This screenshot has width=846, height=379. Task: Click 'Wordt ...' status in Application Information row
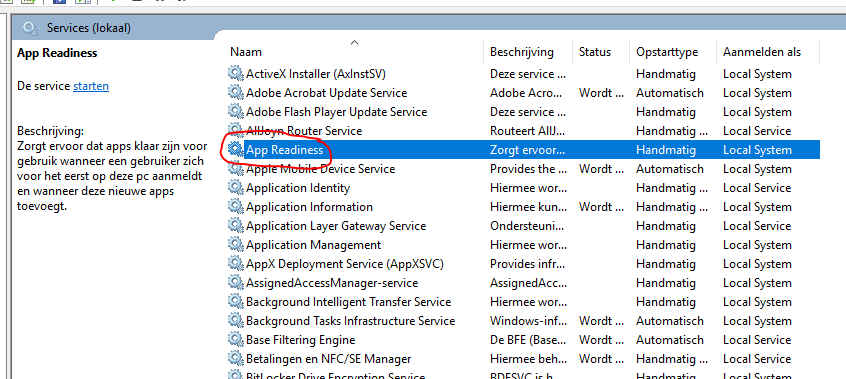tap(602, 206)
